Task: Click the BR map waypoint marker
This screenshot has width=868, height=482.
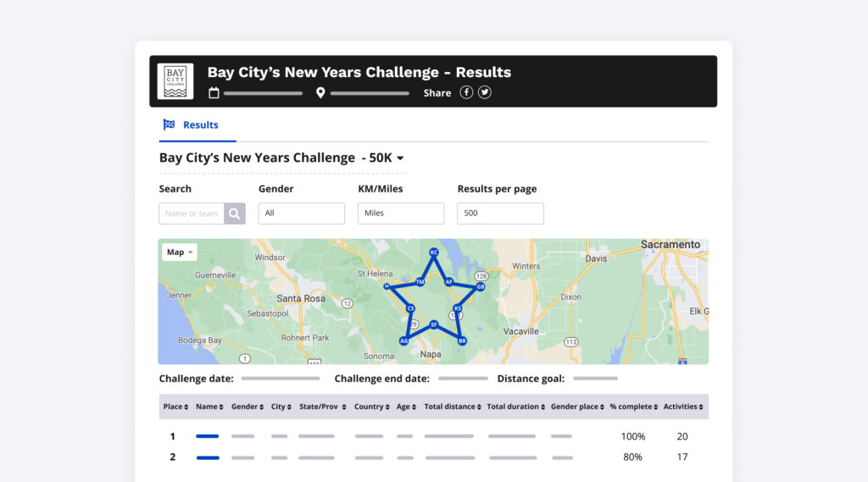Action: click(x=462, y=341)
